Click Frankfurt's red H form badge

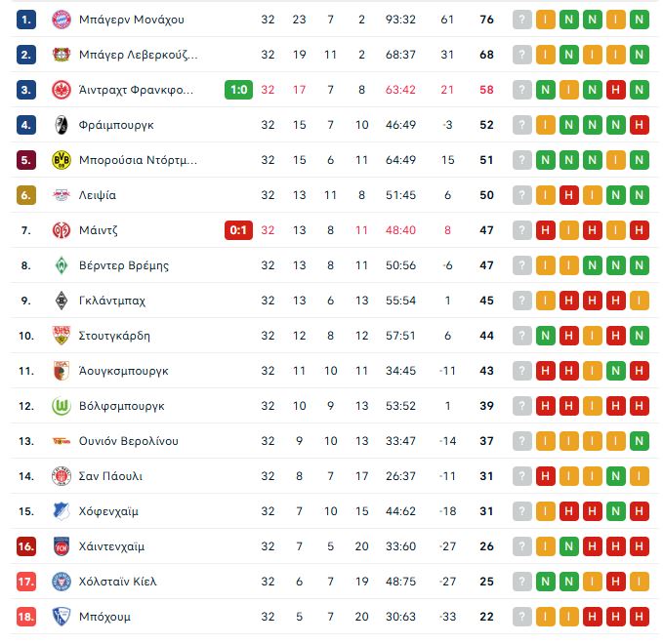pos(615,90)
